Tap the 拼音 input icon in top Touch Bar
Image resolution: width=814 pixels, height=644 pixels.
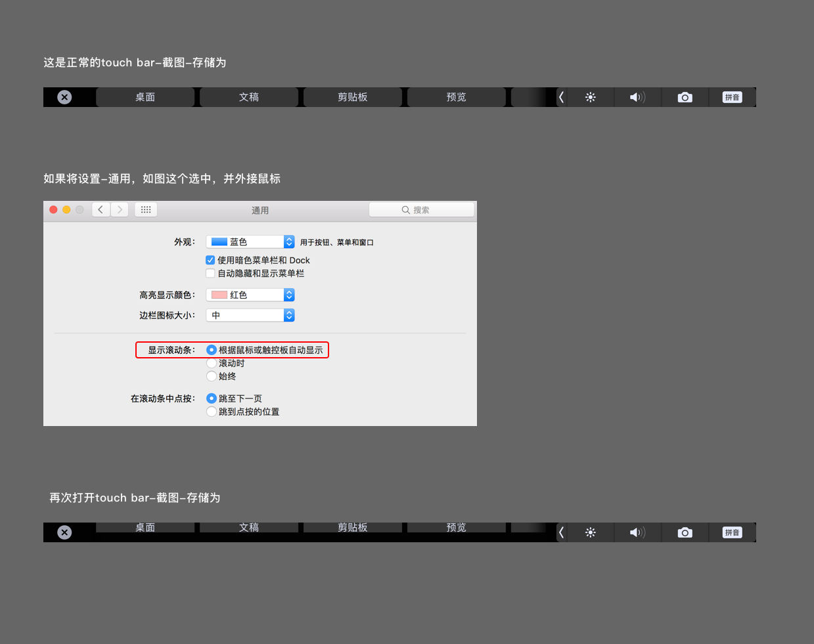732,97
